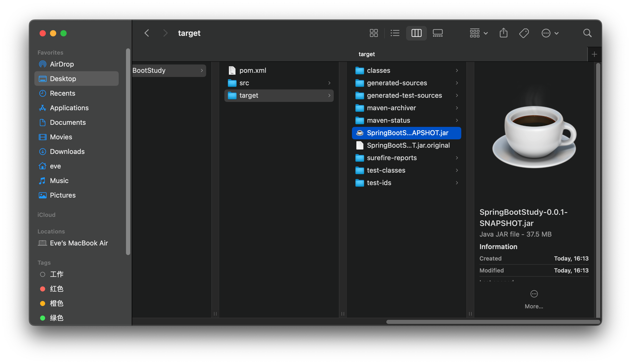The image size is (631, 364).
Task: Click the Share toolbar icon
Action: tap(503, 33)
